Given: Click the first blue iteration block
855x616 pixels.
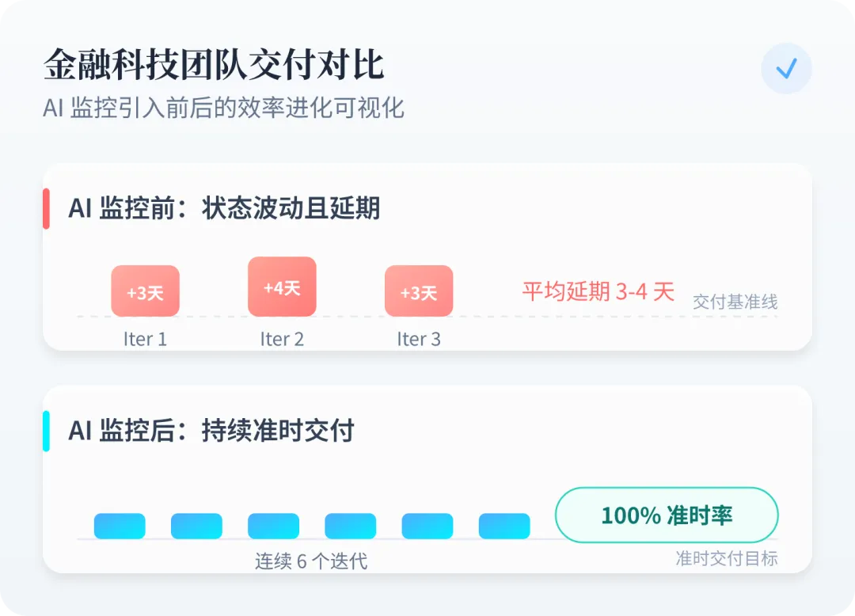Looking at the screenshot, I should coord(120,526).
